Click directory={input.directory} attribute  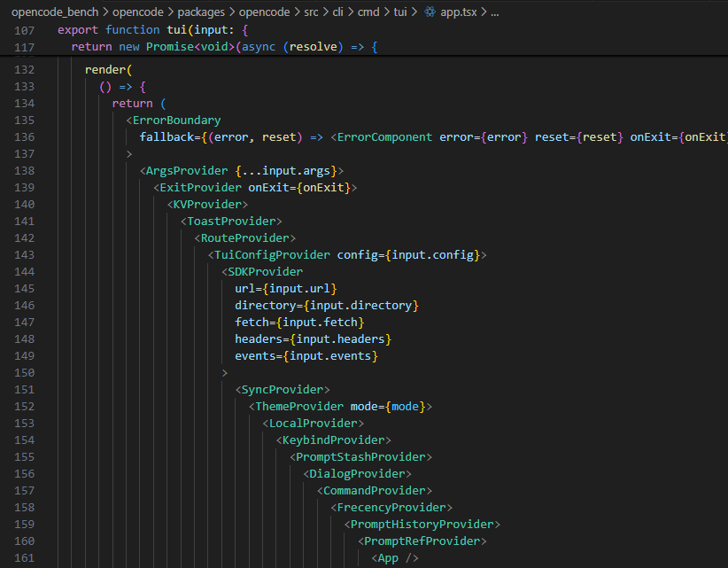[x=327, y=306]
